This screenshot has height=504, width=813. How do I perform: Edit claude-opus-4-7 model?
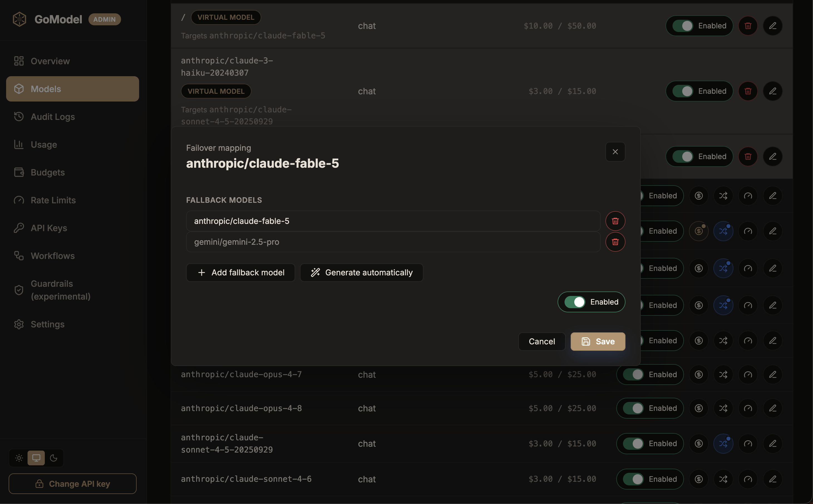[x=773, y=374]
